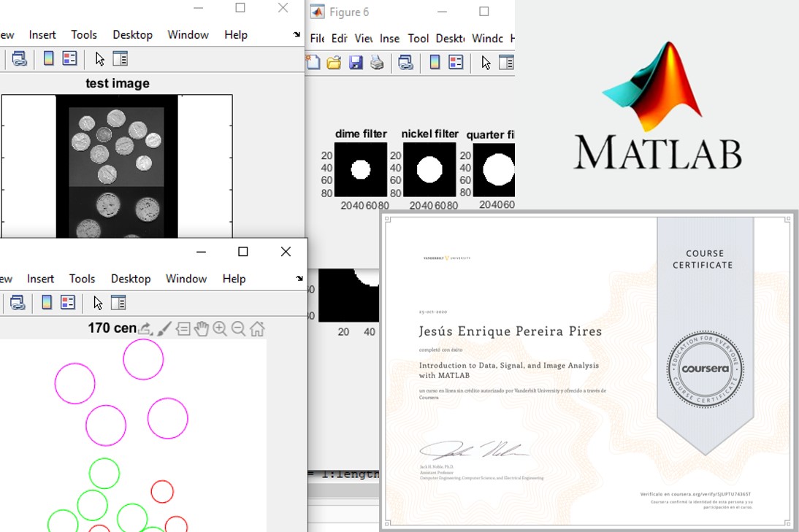Screen dimensions: 799x532
Task: Open Window menu in test image window
Action: [188, 34]
